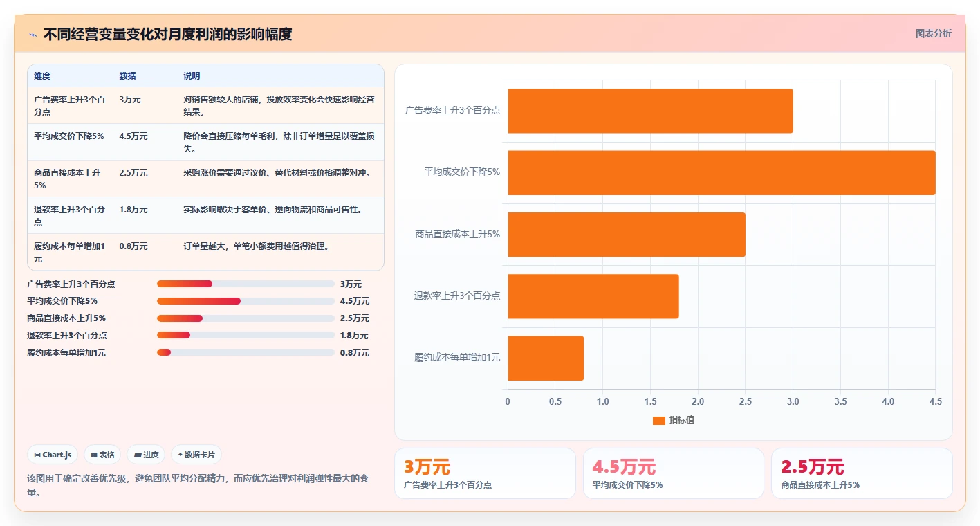Image resolution: width=980 pixels, height=526 pixels.
Task: Open the 2.5万元 data card
Action: (862, 473)
